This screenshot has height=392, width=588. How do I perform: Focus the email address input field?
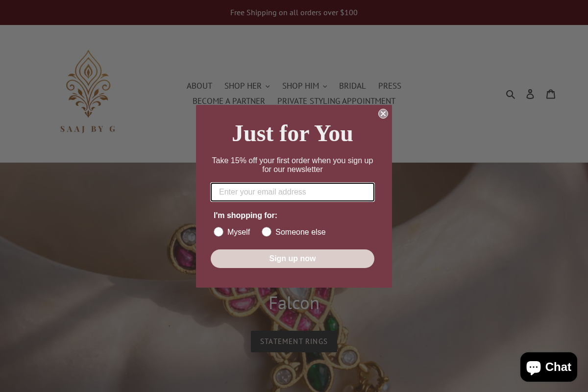[x=293, y=192]
